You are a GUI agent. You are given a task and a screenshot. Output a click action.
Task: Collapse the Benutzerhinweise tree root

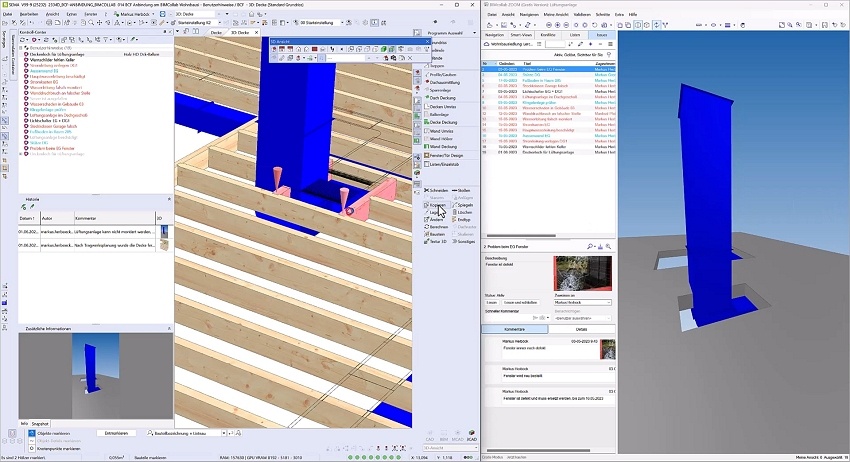tap(21, 48)
